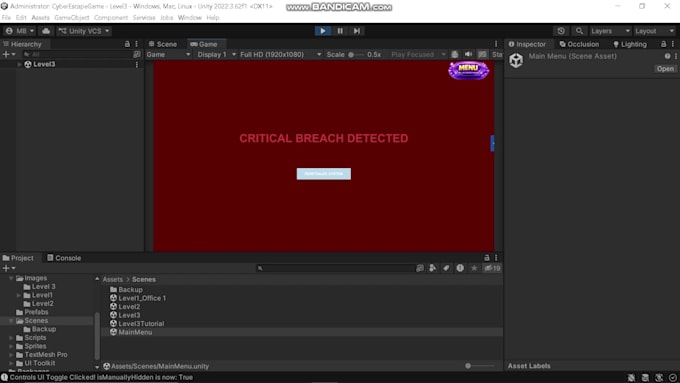Open the Unity VCS dropdown

(x=84, y=31)
